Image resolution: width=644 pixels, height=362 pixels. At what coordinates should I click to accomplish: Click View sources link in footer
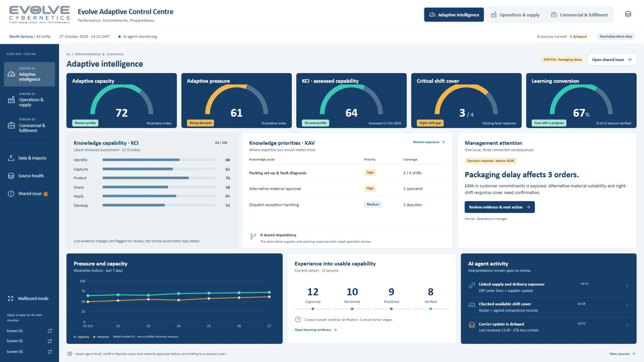click(622, 354)
